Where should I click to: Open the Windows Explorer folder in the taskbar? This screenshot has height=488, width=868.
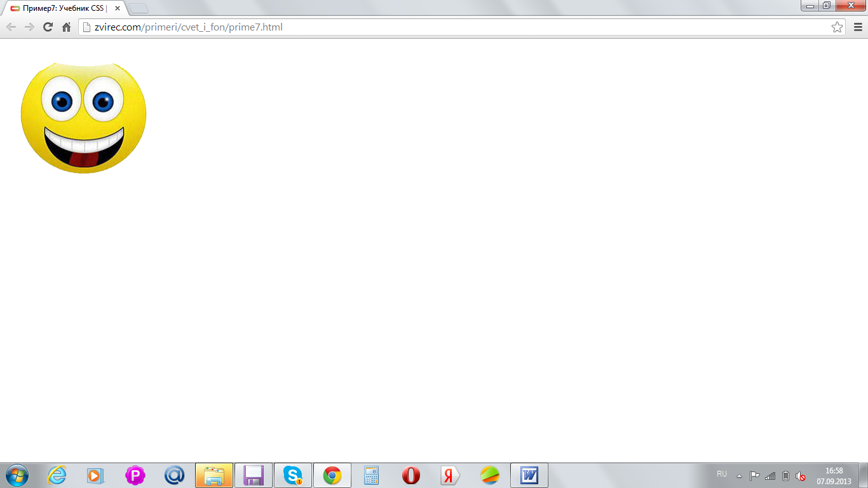click(214, 475)
